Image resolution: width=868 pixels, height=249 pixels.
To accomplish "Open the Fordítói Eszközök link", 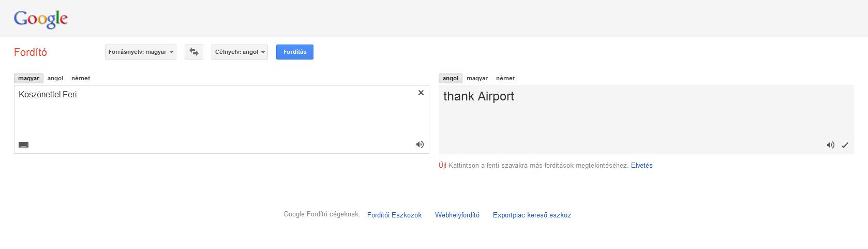I will pyautogui.click(x=394, y=215).
